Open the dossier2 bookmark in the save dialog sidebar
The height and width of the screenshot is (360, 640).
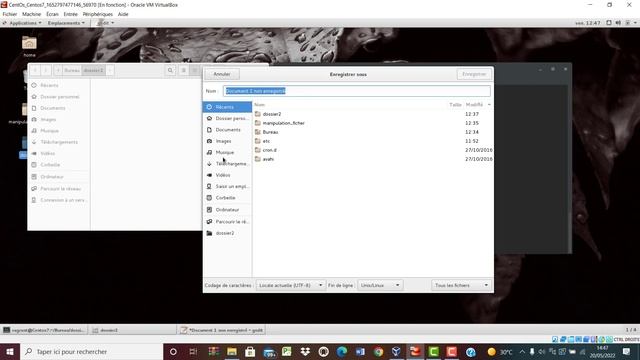pos(227,233)
